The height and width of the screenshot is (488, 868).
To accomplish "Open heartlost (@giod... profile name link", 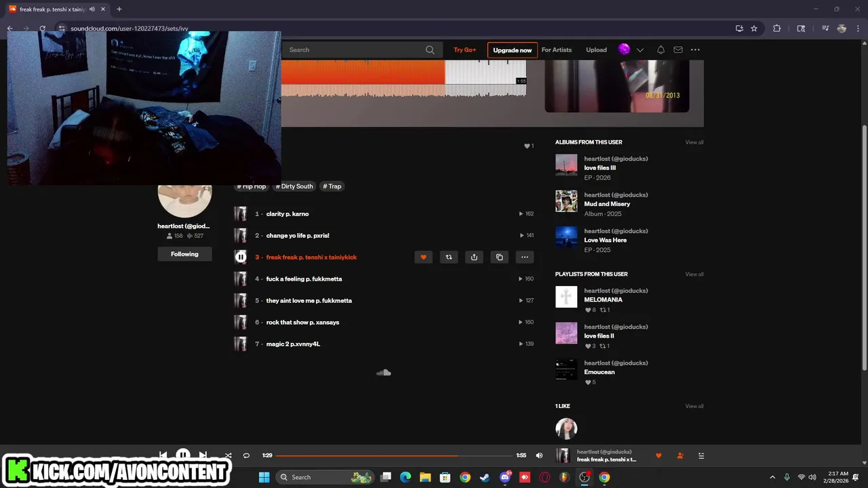I will click(184, 226).
